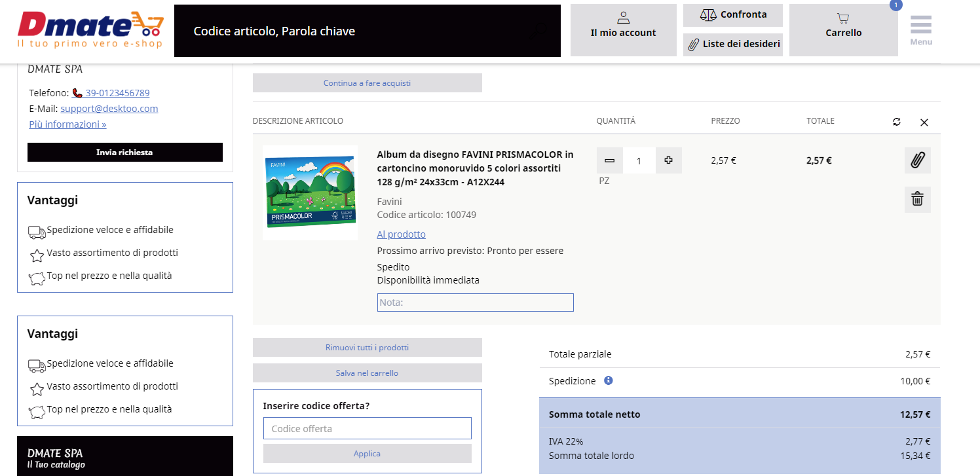Decrease quantity with the minus button

click(x=610, y=160)
